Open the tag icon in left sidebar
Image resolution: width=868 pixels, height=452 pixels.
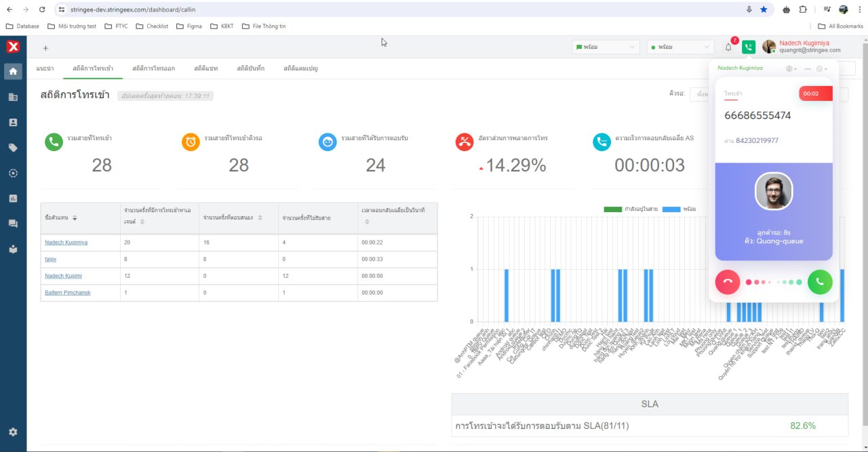click(13, 148)
